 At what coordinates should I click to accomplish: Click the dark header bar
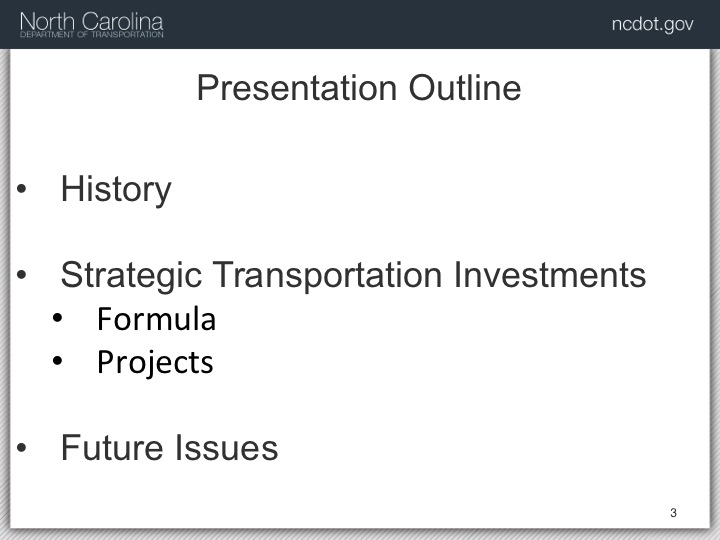pos(360,24)
